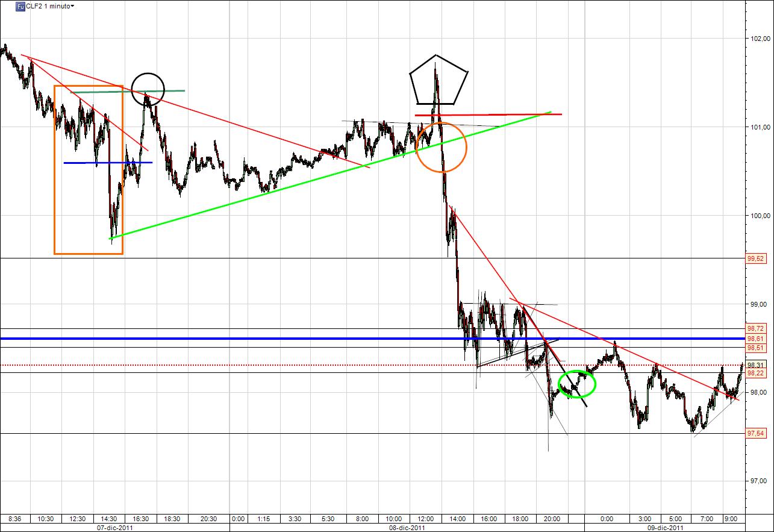Click the 07-dic-2011 date label
Viewport: 774px width, 532px height.
(115, 527)
